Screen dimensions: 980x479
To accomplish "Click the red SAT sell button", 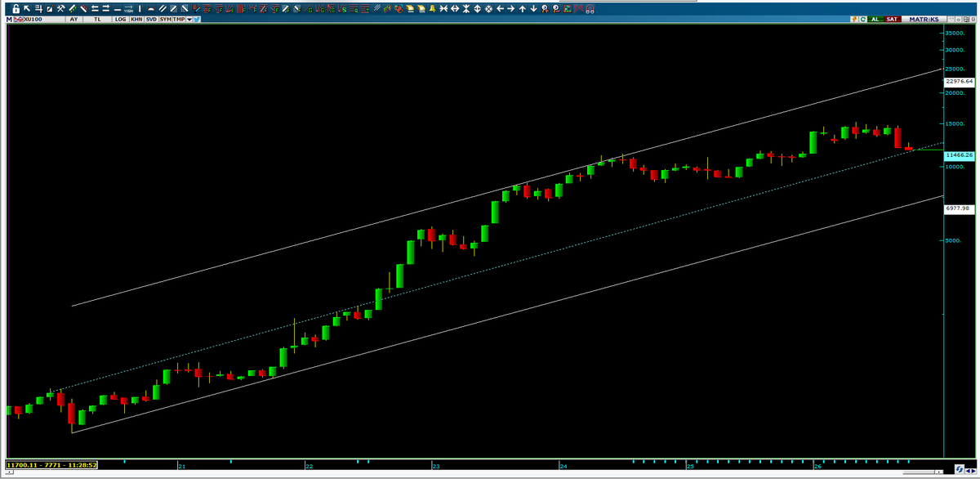I will (893, 19).
